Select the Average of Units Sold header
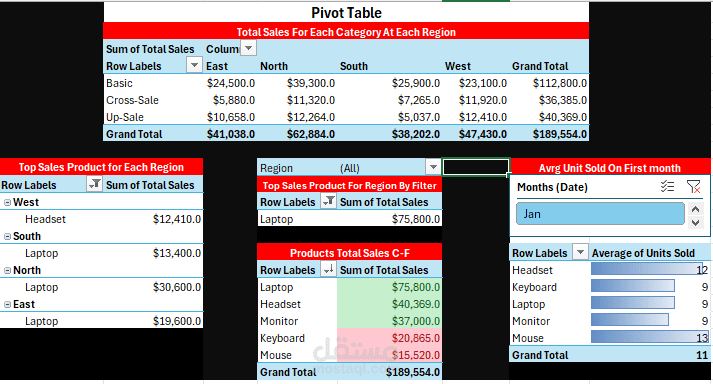The image size is (713, 384). pyautogui.click(x=643, y=253)
